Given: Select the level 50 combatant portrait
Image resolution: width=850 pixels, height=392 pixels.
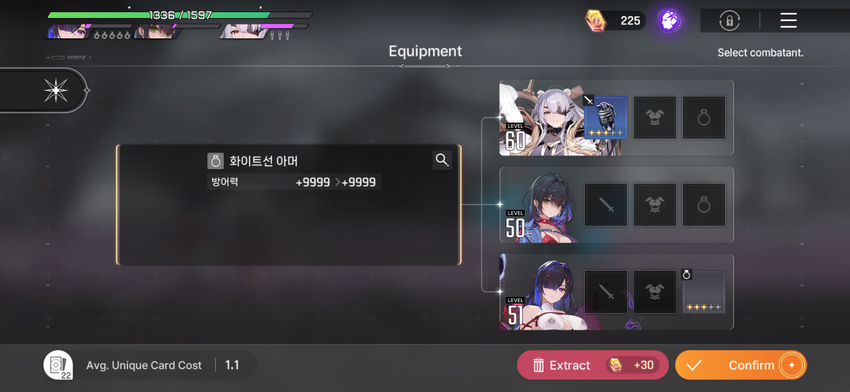Looking at the screenshot, I should click(x=540, y=204).
